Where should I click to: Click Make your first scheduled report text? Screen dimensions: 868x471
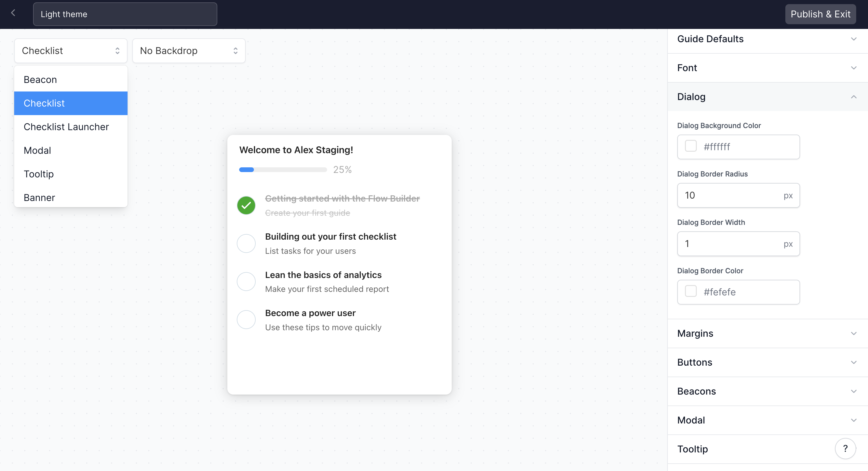pyautogui.click(x=327, y=289)
